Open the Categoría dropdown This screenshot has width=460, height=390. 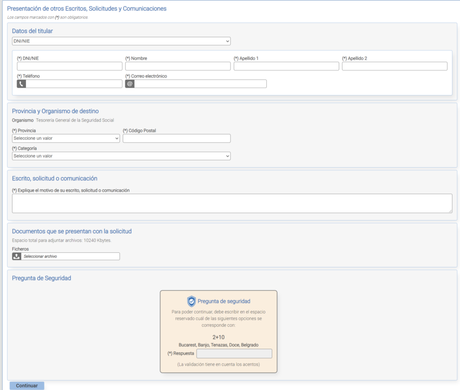click(x=121, y=156)
